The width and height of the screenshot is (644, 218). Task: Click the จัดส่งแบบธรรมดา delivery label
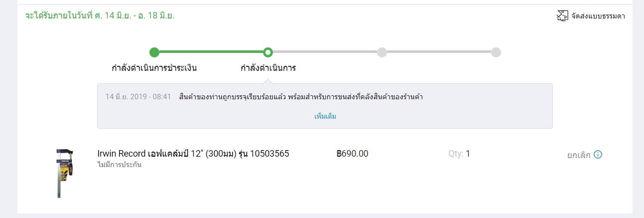598,16
